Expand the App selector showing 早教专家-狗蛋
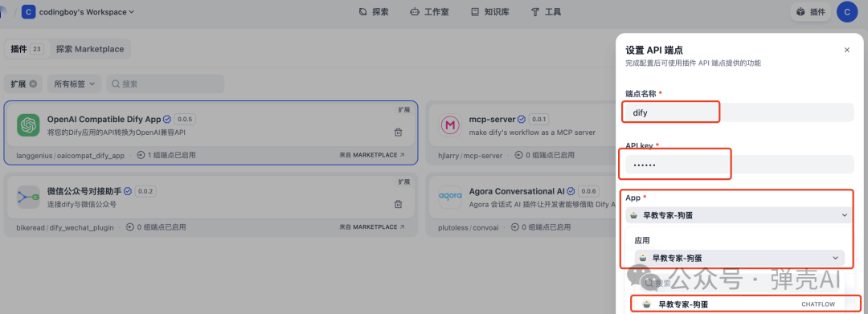Image resolution: width=868 pixels, height=314 pixels. tap(739, 215)
